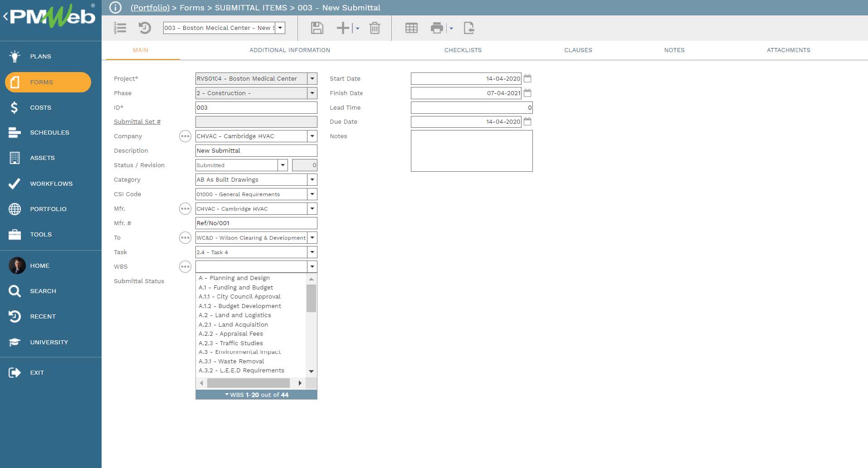Image resolution: width=868 pixels, height=468 pixels.
Task: Open record history with the clock icon
Action: coord(145,28)
